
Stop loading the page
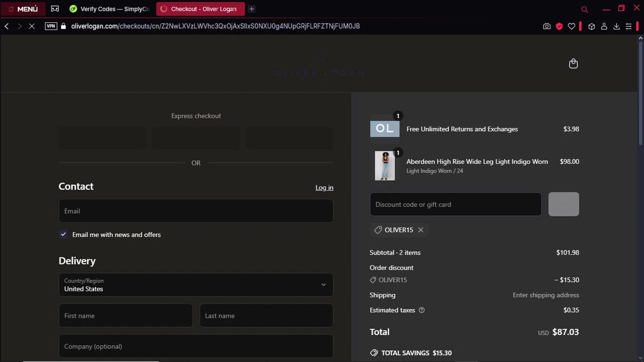[x=32, y=26]
